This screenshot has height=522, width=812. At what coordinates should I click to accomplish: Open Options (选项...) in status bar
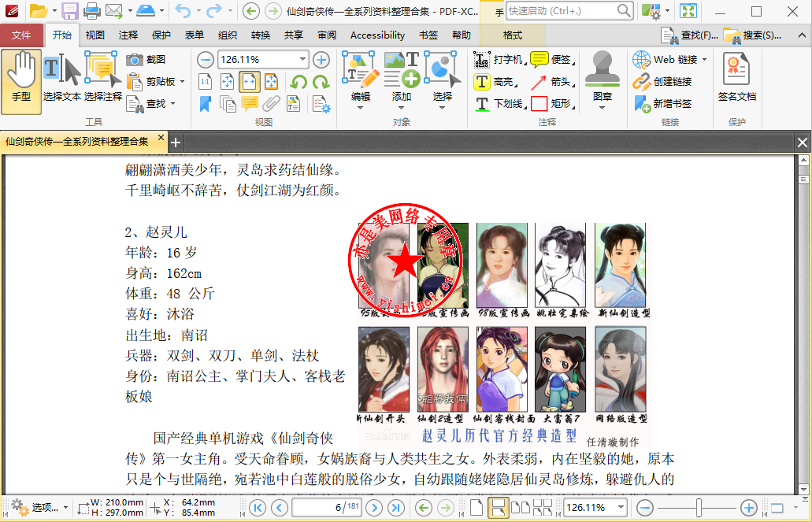coord(39,507)
